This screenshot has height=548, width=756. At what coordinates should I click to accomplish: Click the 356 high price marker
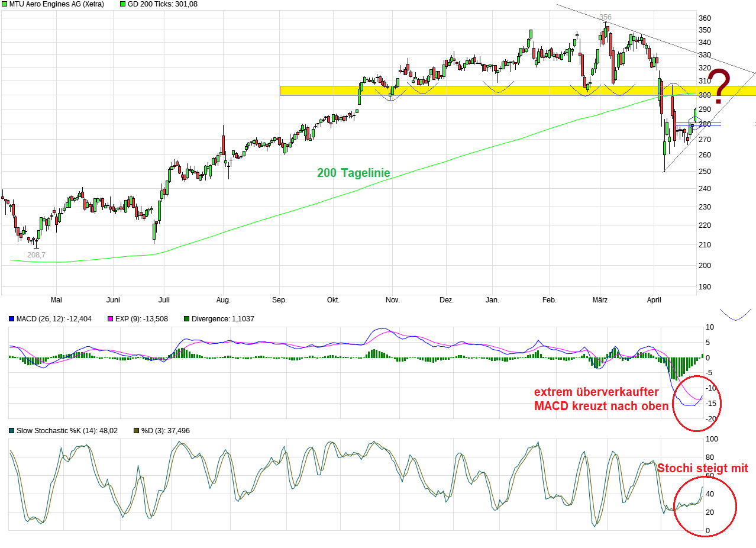pos(605,17)
